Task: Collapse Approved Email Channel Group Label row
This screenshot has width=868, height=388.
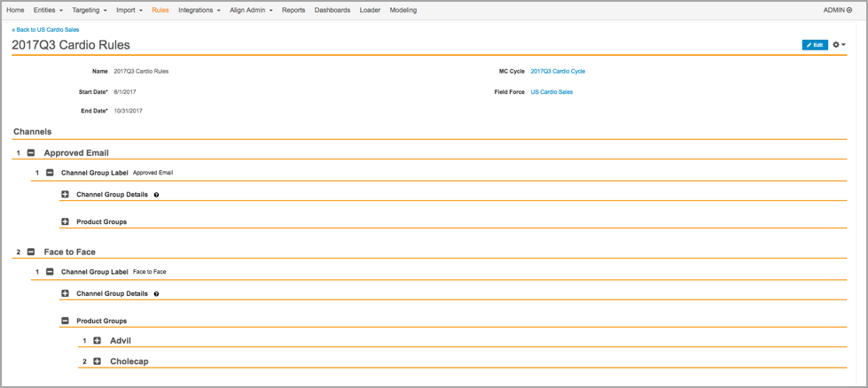Action: (x=50, y=173)
